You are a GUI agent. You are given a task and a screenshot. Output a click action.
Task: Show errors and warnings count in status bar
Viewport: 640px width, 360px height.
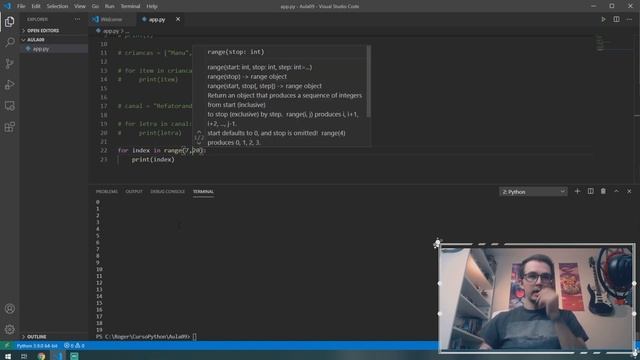74,346
